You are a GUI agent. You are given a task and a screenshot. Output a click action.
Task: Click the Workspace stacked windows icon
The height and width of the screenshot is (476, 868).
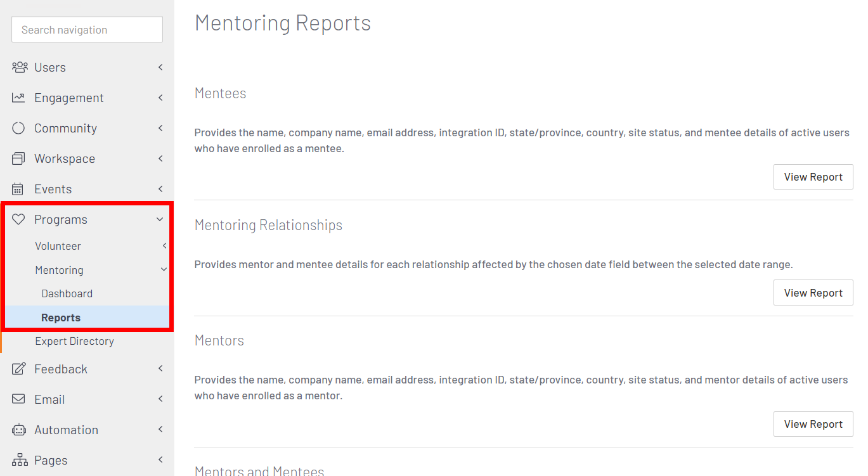18,158
